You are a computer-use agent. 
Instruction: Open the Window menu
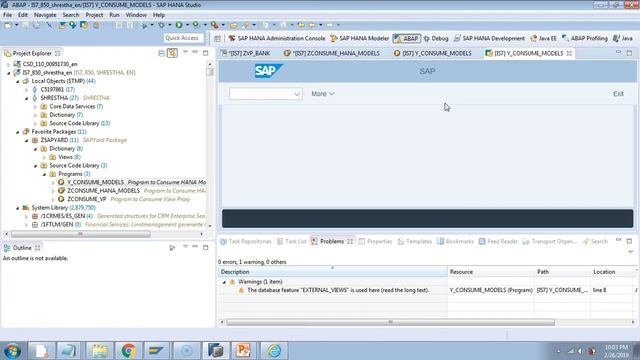tap(136, 15)
